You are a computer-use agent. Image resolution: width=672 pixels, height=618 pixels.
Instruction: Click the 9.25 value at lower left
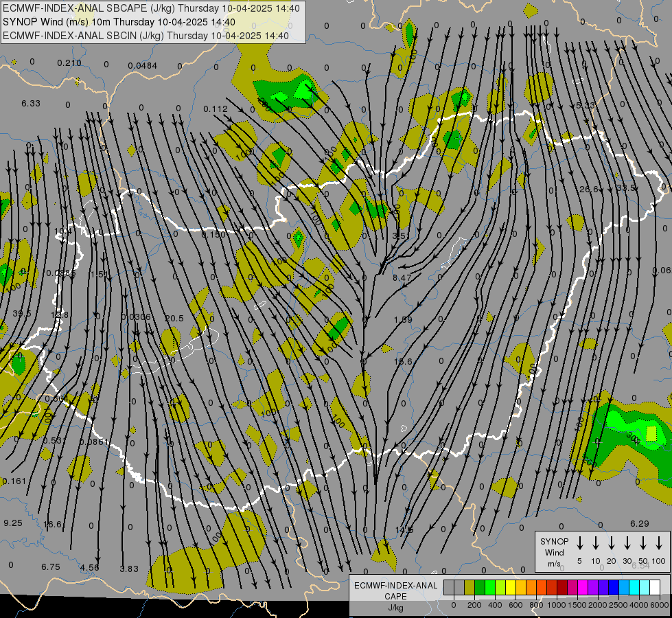click(x=13, y=523)
